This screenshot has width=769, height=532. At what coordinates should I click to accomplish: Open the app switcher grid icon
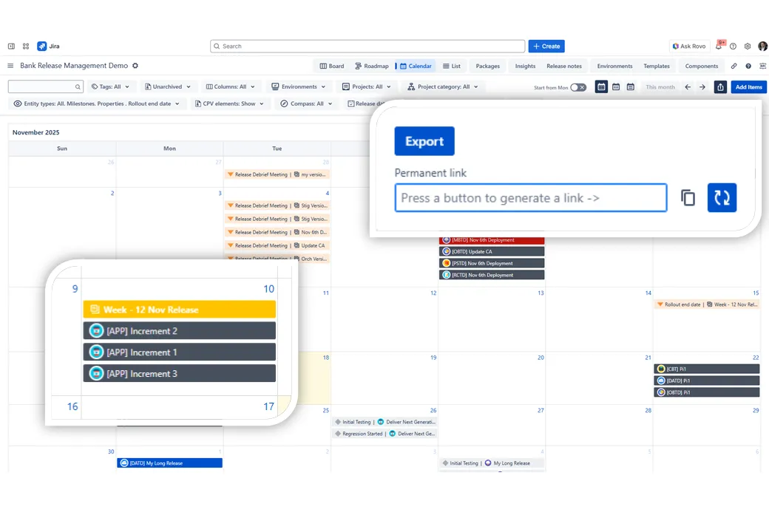click(x=26, y=46)
